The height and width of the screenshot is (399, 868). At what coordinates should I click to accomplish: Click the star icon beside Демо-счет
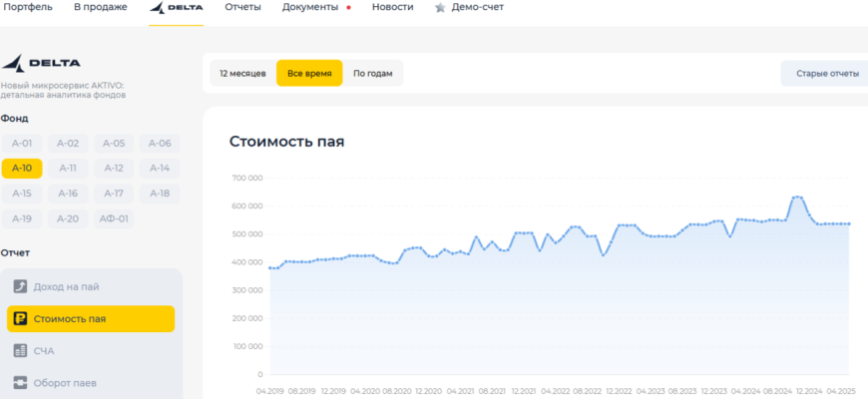[440, 8]
